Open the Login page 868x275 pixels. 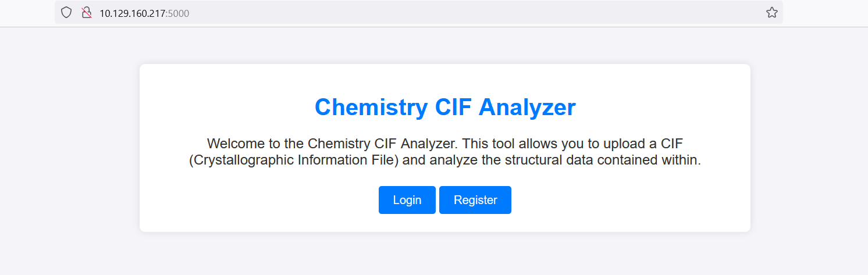point(407,200)
